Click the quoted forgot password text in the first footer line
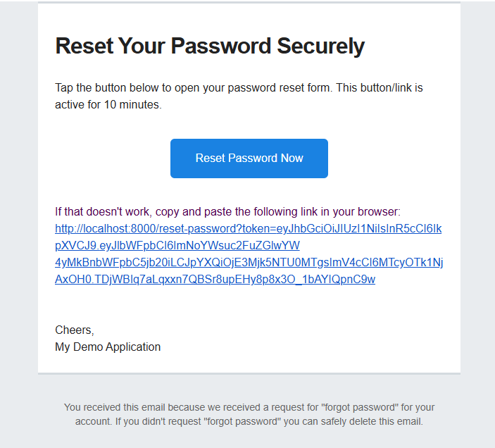The width and height of the screenshot is (495, 448). click(x=360, y=407)
